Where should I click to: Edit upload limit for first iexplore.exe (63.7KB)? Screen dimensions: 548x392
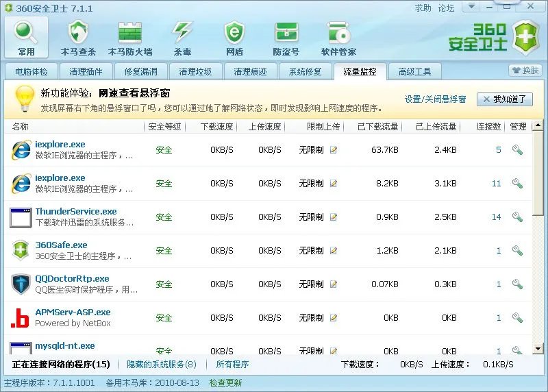pos(334,150)
